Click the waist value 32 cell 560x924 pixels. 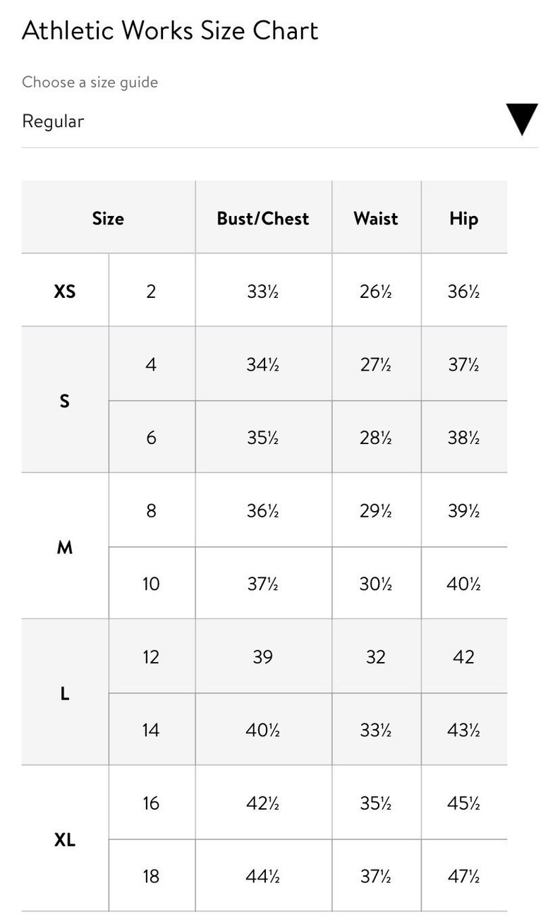[376, 656]
